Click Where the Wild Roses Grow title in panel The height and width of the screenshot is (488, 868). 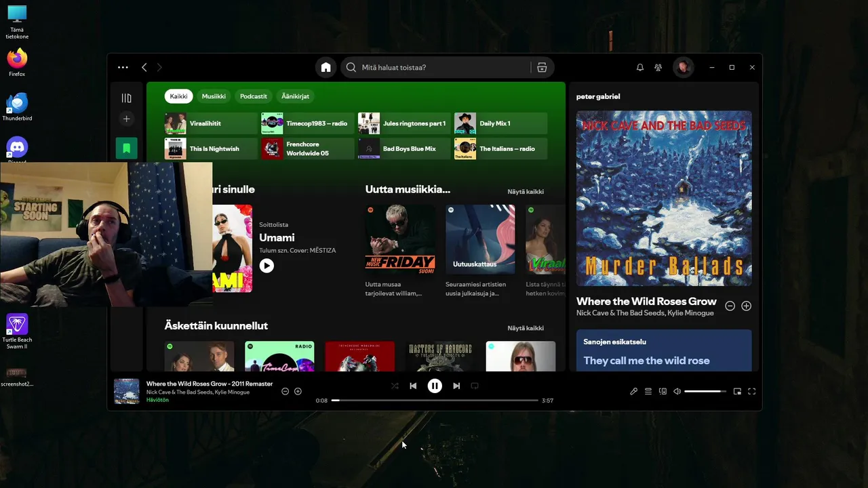click(646, 301)
